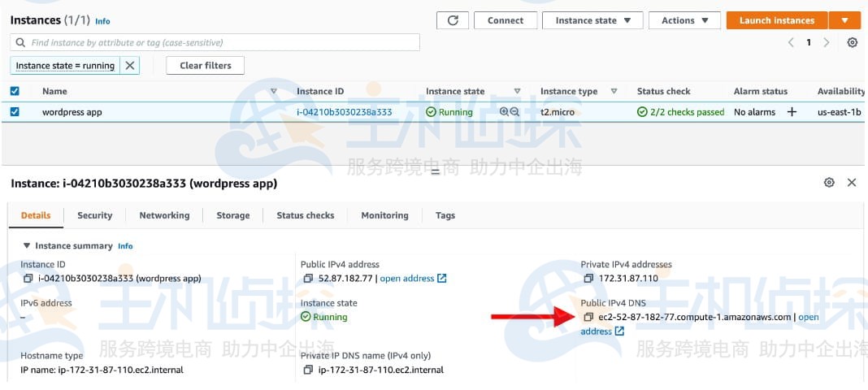This screenshot has width=868, height=390.
Task: Click the Alarm status column header
Action: (761, 91)
